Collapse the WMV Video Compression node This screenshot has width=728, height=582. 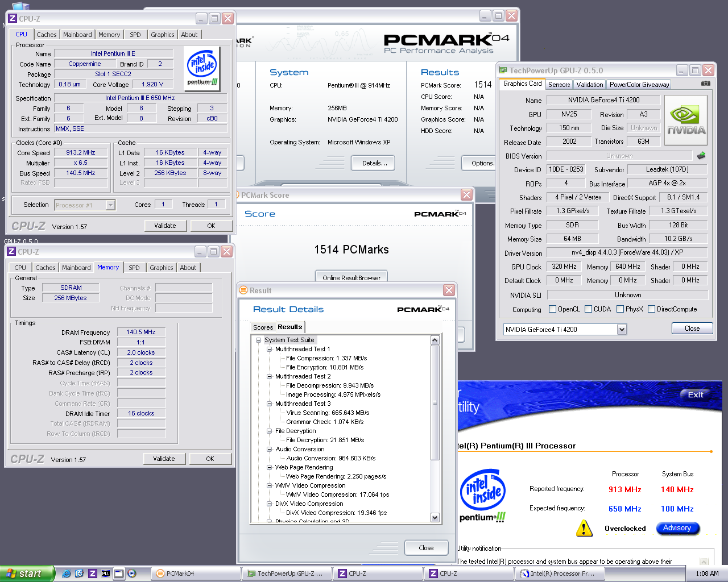[x=269, y=485]
